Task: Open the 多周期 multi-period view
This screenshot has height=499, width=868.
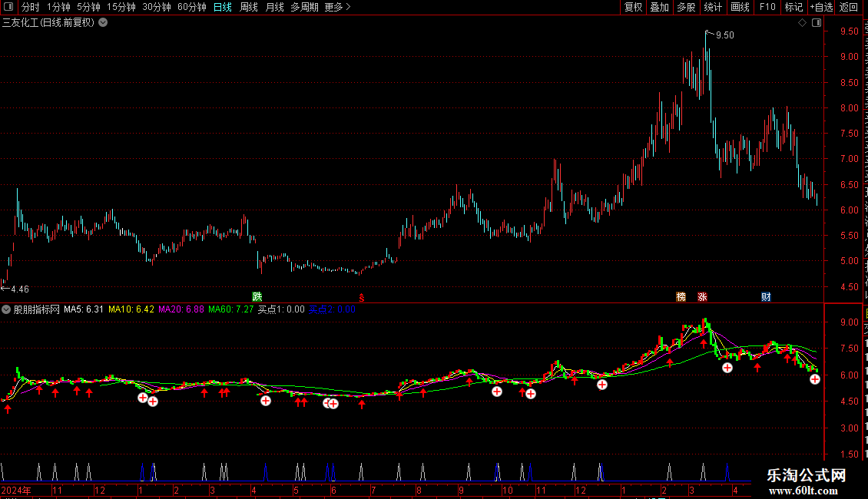Action: [x=304, y=7]
